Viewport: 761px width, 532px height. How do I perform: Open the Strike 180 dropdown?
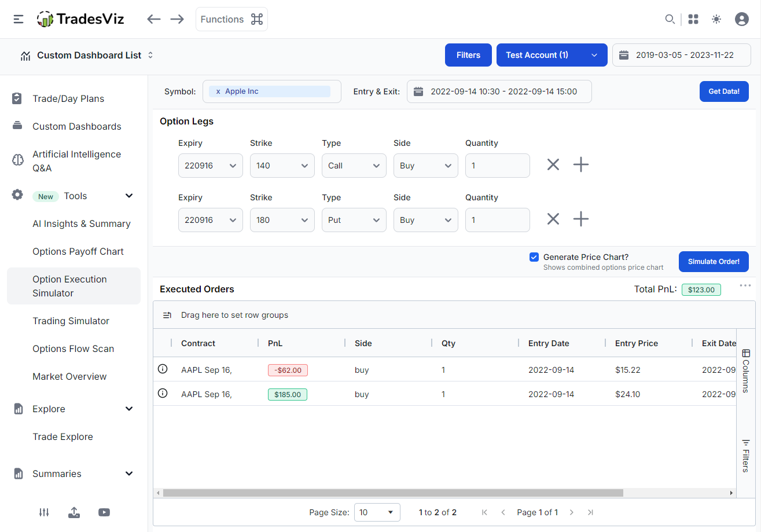coord(282,220)
